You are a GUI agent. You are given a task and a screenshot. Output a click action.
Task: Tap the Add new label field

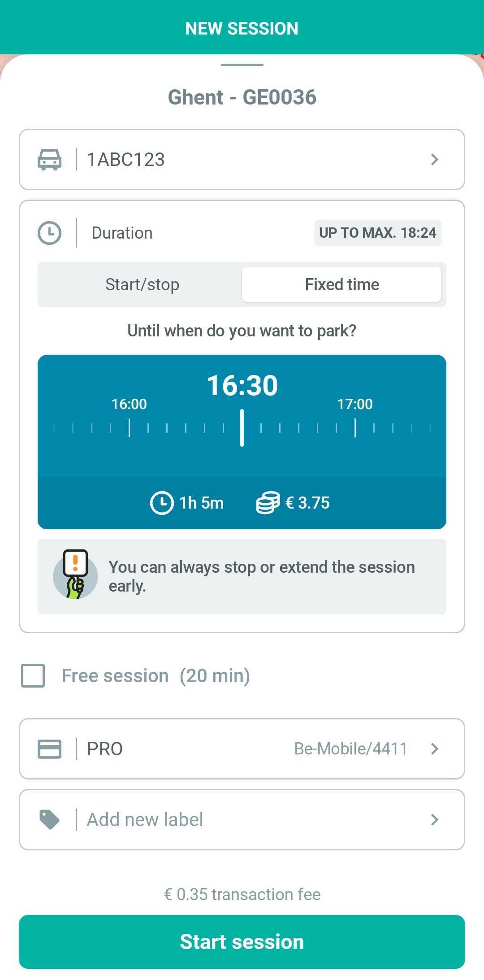pos(242,819)
